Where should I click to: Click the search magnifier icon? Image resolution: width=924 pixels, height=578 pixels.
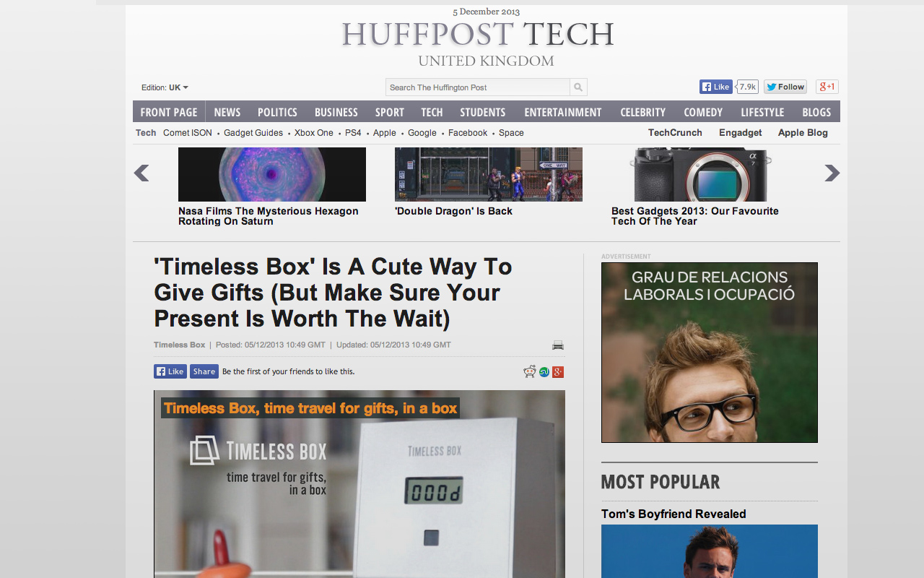(578, 87)
